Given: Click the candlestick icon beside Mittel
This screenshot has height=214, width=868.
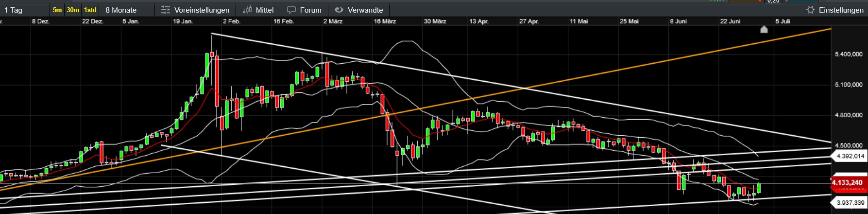Looking at the screenshot, I should pyautogui.click(x=247, y=10).
